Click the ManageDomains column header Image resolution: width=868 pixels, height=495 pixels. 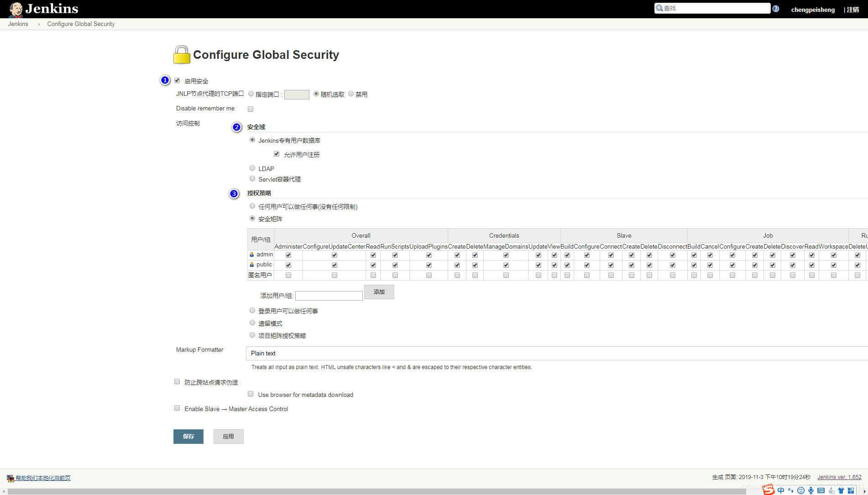tap(506, 246)
